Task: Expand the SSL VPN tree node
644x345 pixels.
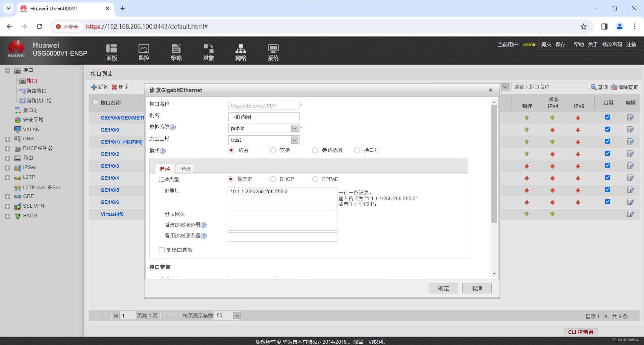Action: click(x=7, y=207)
